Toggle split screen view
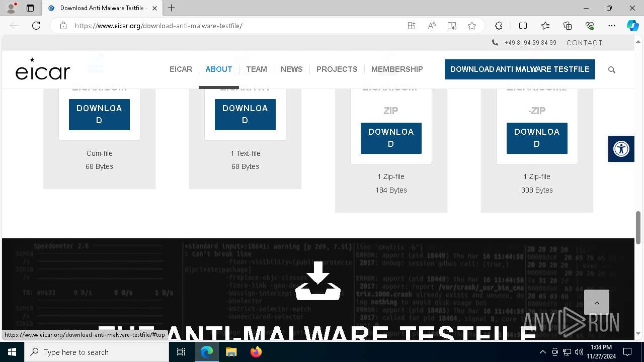This screenshot has width=644, height=362. (x=523, y=26)
